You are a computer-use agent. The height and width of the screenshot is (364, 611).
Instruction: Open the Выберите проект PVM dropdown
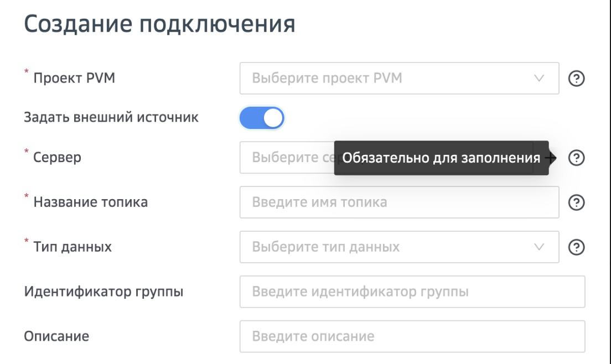coord(387,78)
